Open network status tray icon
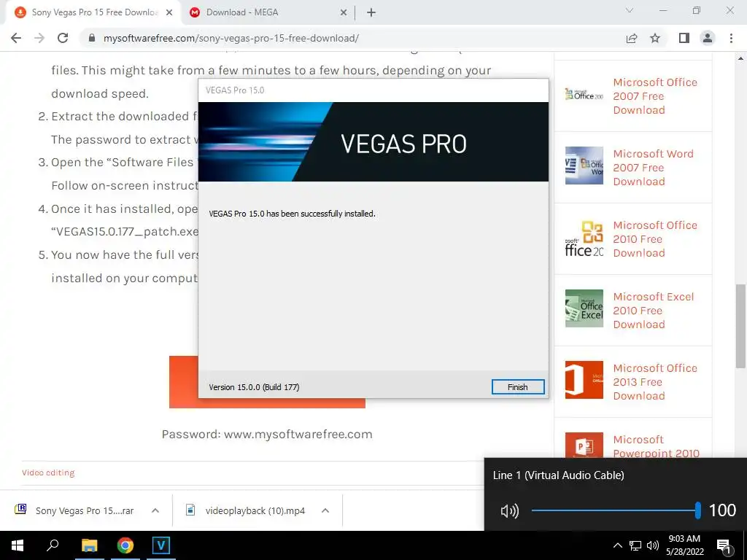 pos(635,545)
